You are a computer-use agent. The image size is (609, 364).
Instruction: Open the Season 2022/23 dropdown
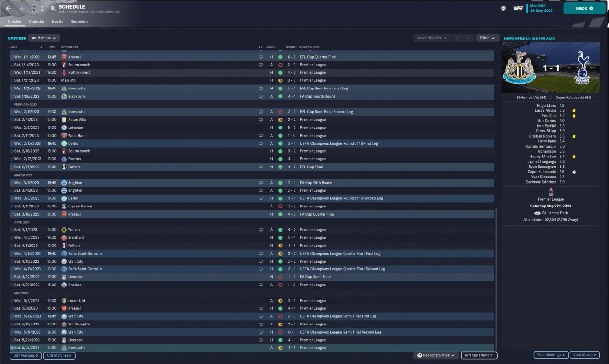tap(432, 38)
